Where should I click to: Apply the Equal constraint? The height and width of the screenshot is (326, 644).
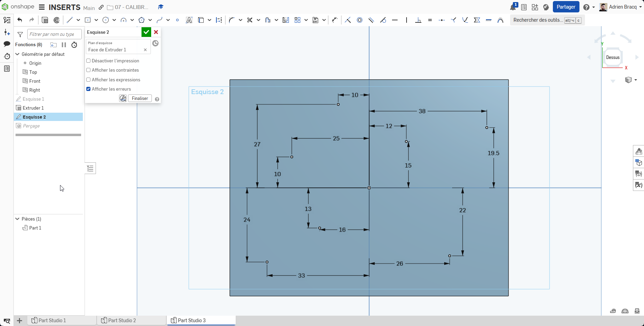[x=430, y=20]
